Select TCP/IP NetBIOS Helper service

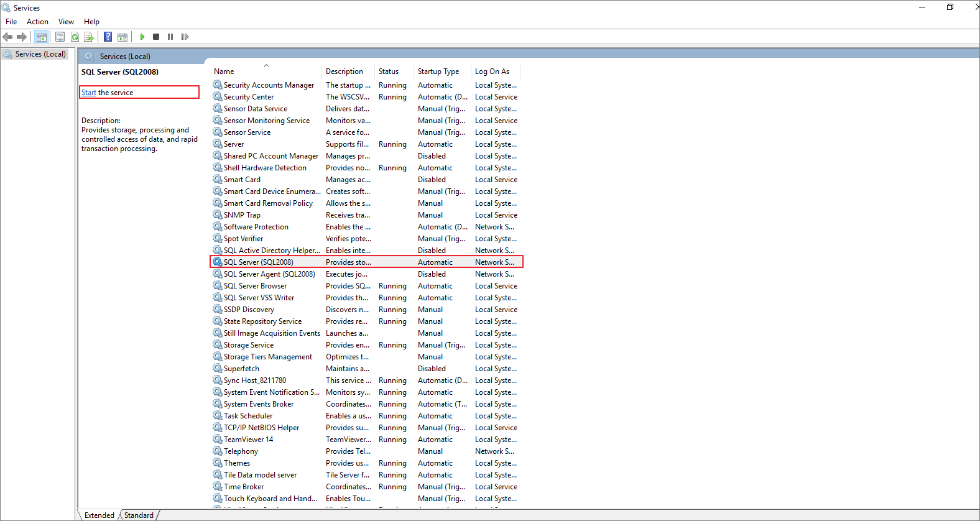(x=262, y=428)
